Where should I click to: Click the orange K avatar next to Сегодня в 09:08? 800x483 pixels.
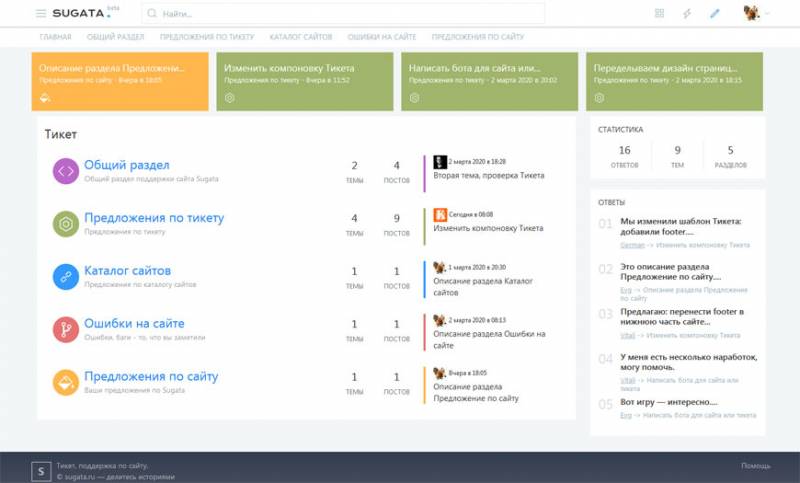point(440,215)
